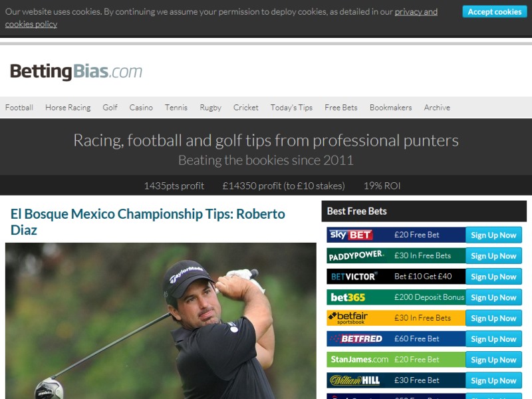Open El Bosque Mexico Championship Tips article
This screenshot has height=399, width=532.
click(x=148, y=222)
